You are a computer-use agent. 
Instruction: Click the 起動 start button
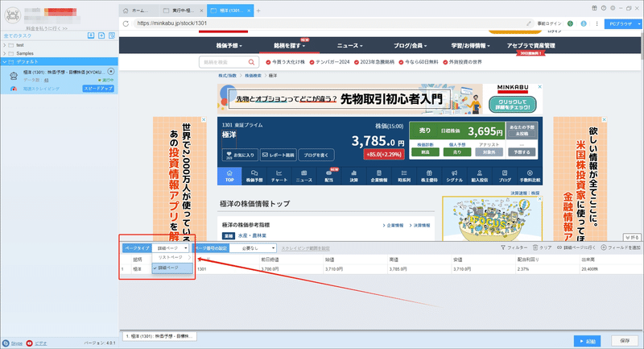588,341
